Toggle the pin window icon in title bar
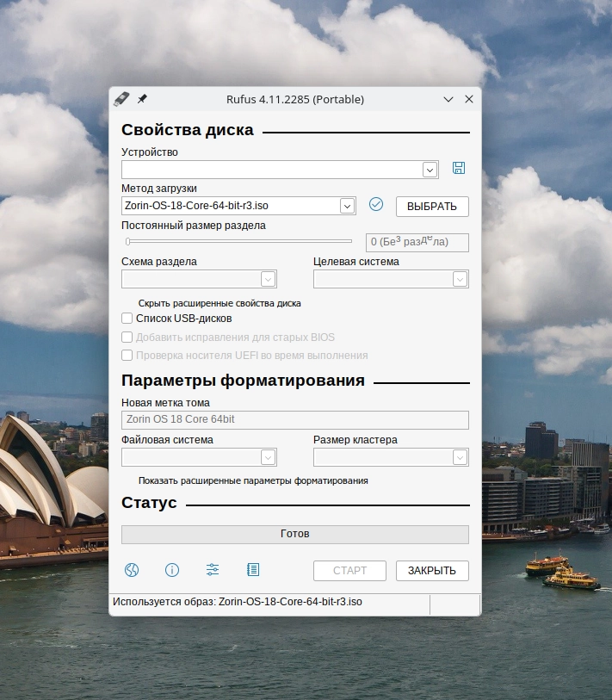 pyautogui.click(x=142, y=99)
